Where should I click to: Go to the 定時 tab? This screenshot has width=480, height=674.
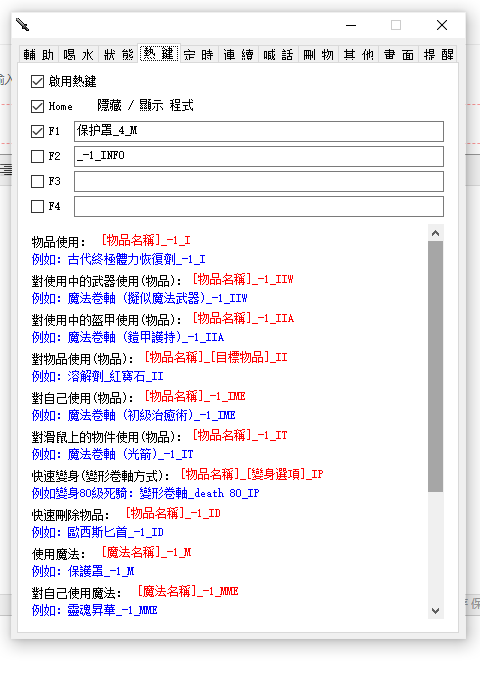click(199, 55)
